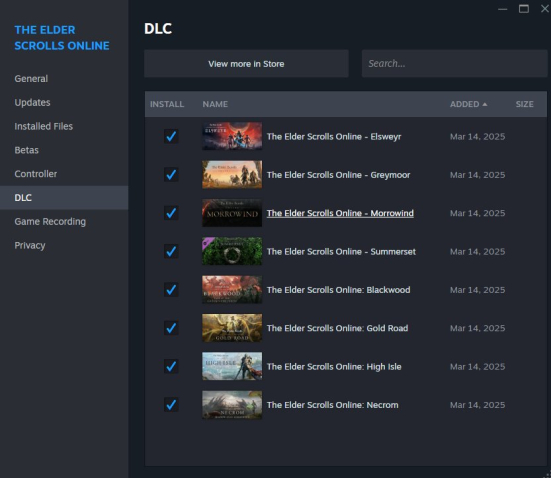The width and height of the screenshot is (551, 478).
Task: Click View more in Store button
Action: 246,64
